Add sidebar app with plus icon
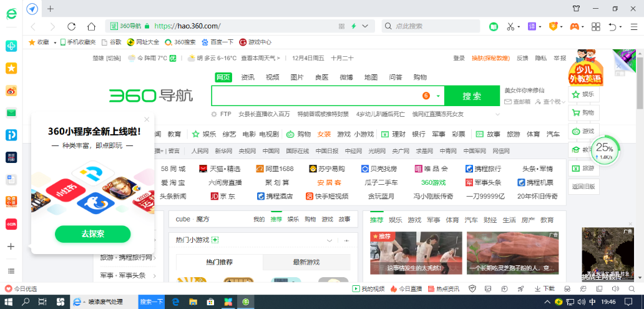 tap(11, 247)
